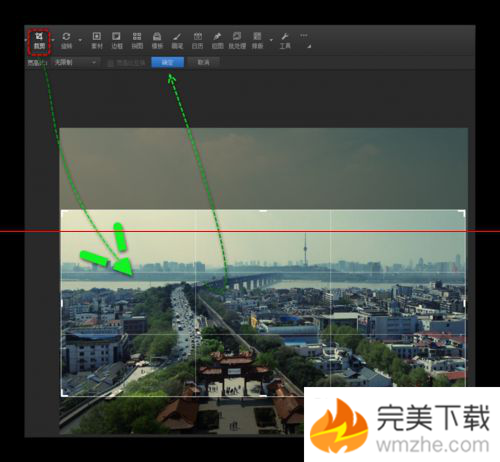Image resolution: width=500 pixels, height=462 pixels.
Task: Open the 旋转 rotate tool
Action: pyautogui.click(x=66, y=41)
